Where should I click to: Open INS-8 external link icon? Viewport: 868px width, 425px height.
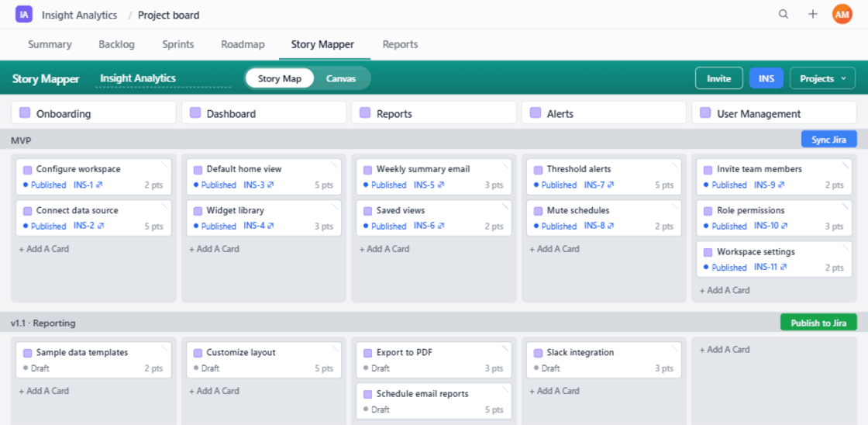tap(611, 226)
